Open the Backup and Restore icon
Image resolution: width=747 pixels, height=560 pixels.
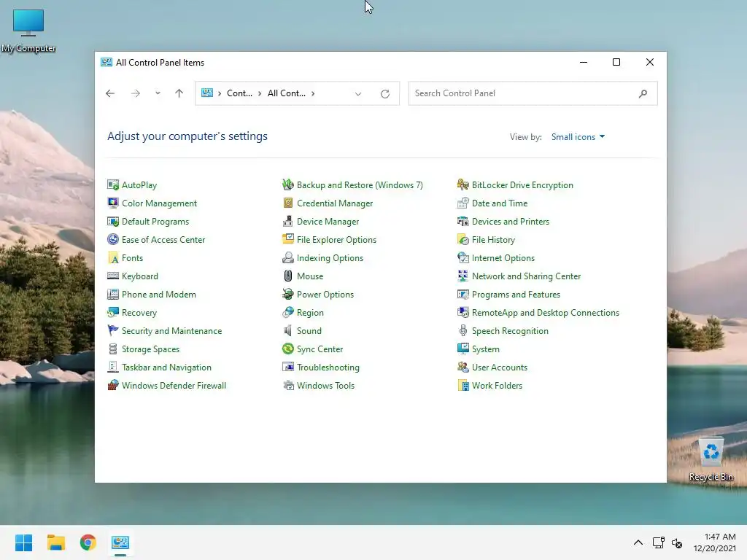pos(287,184)
